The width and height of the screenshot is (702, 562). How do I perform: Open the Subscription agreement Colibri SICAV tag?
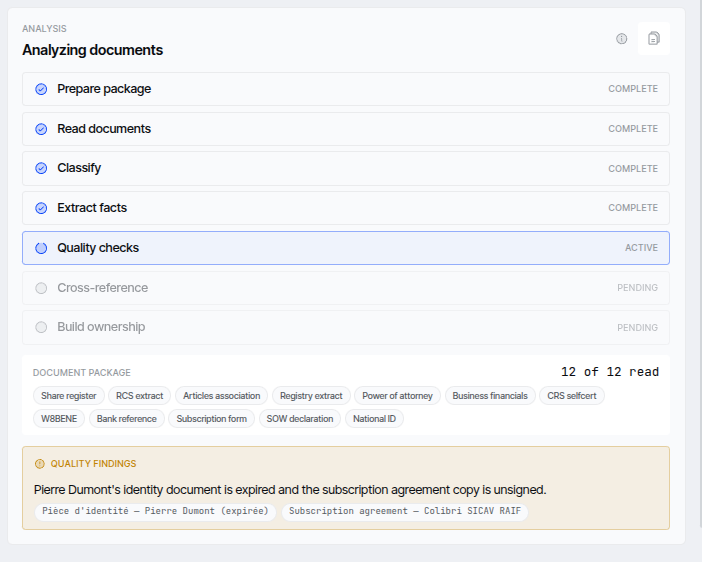click(405, 511)
